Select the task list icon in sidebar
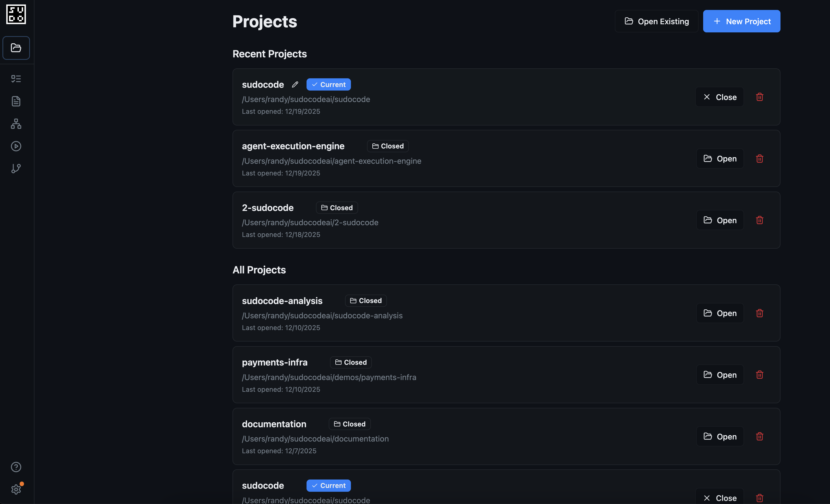The width and height of the screenshot is (830, 504). point(16,79)
